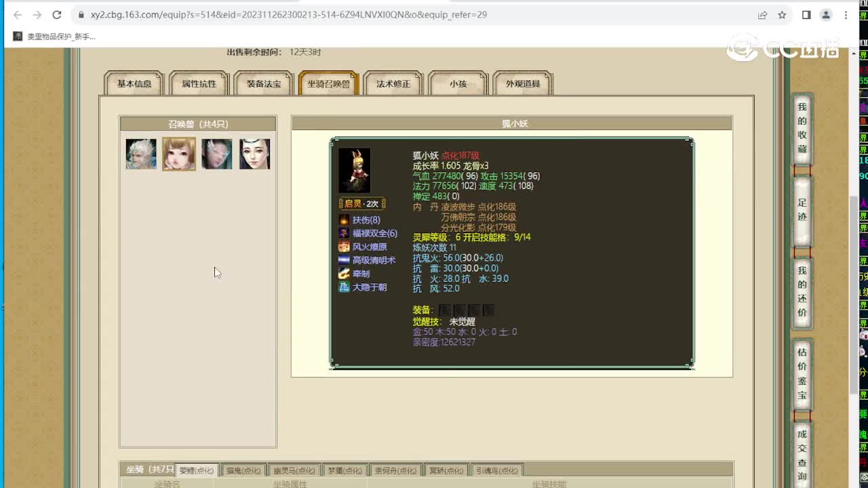Screen dimensions: 868x488
Task: Click the 亲密度:12621327 text
Action: pos(444,342)
